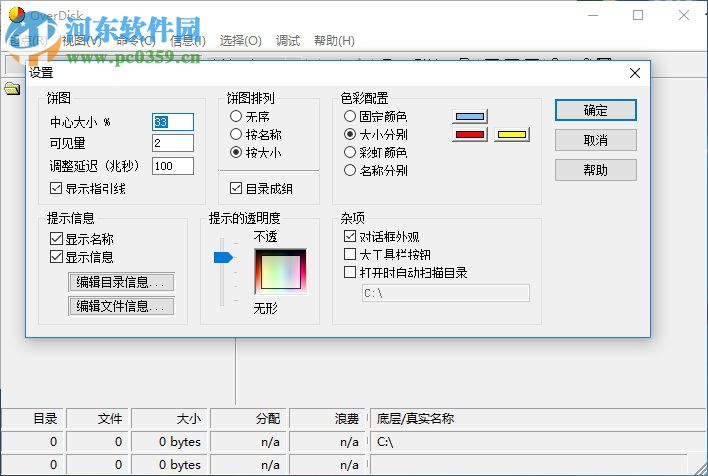
Task: Focus the 调整延迟 (兆秒) input field
Action: pyautogui.click(x=173, y=166)
